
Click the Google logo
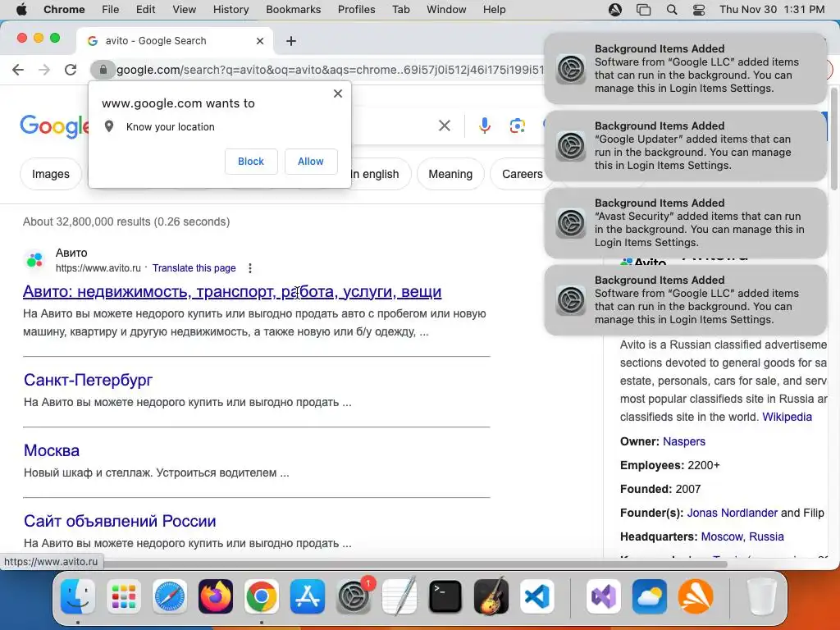(54, 126)
